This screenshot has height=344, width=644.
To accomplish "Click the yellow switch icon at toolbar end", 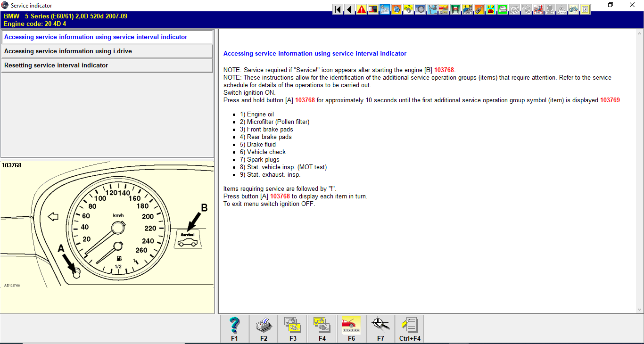I will (585, 9).
